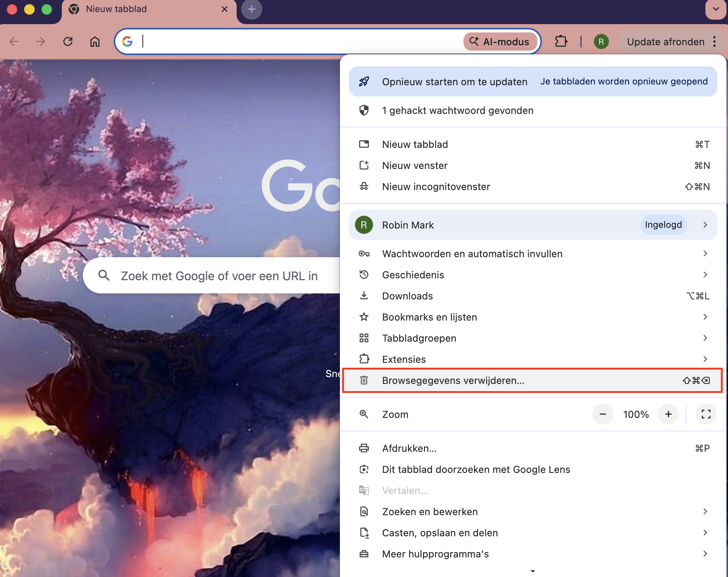Expand Bookmarks en lijsten chevron
This screenshot has width=728, height=577.
coord(705,317)
